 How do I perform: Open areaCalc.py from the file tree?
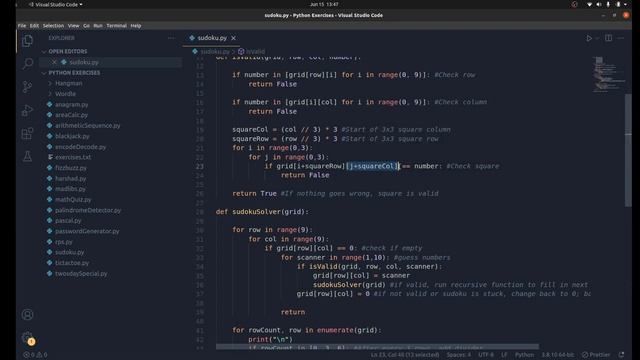[x=71, y=115]
